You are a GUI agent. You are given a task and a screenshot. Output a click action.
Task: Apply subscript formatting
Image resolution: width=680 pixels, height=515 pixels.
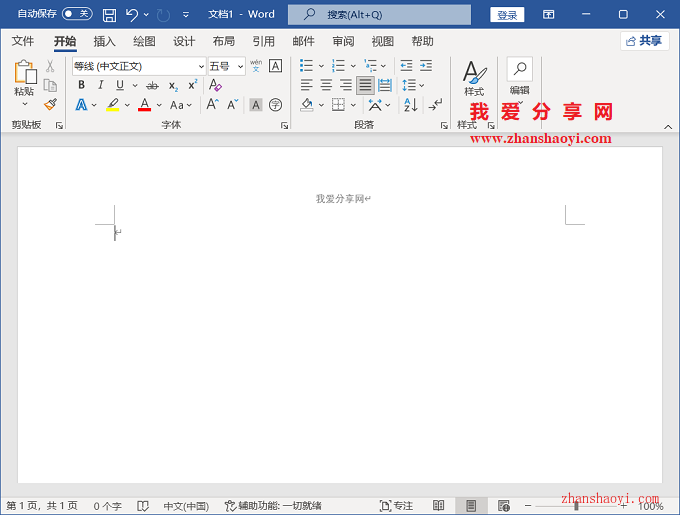[173, 85]
